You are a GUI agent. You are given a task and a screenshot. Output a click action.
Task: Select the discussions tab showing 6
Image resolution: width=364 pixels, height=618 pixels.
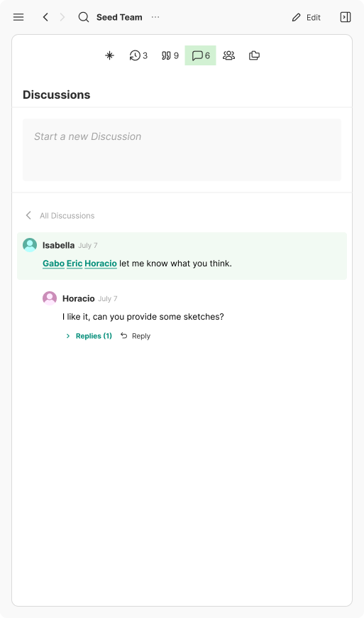200,55
